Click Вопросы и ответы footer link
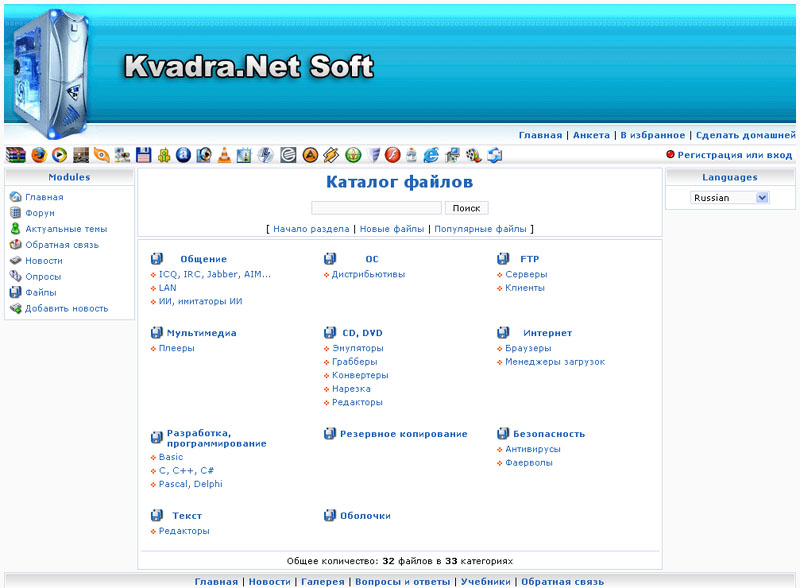800x588 pixels. (403, 581)
